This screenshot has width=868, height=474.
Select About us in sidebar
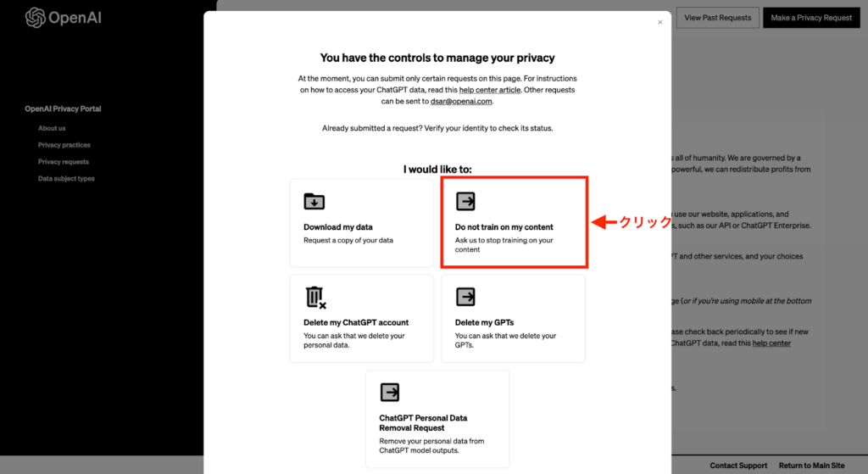[x=52, y=128]
